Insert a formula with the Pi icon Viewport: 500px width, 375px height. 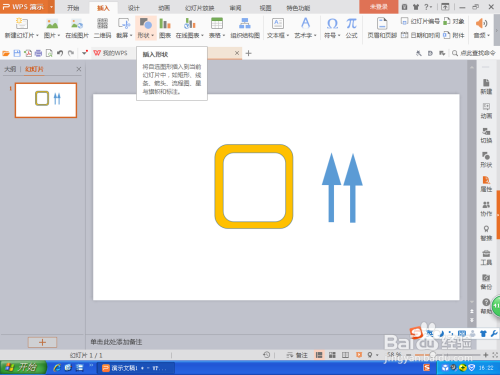coord(351,24)
